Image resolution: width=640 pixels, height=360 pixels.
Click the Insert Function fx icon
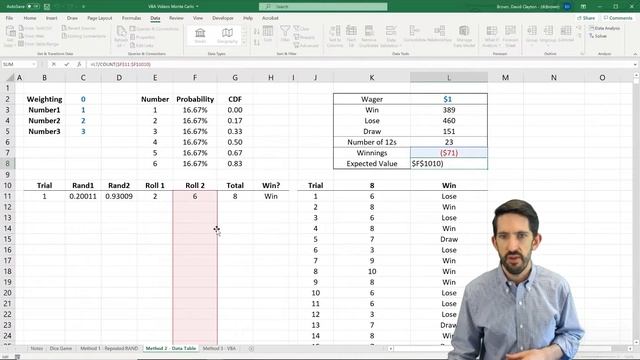(x=79, y=64)
